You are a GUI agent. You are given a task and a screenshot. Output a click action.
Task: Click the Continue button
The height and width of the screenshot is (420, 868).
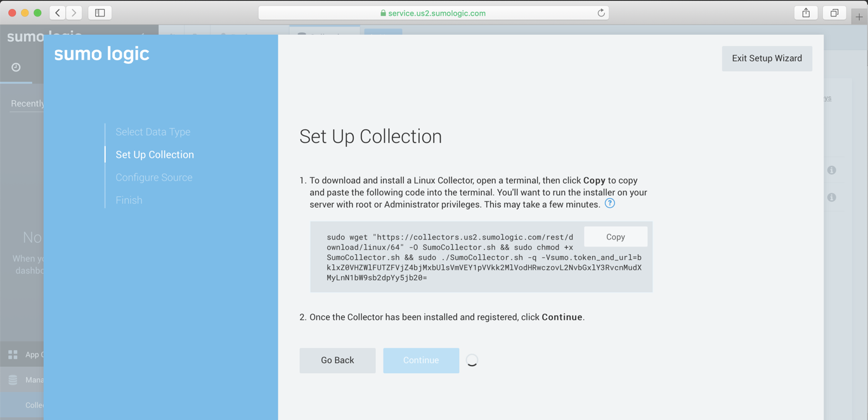(x=421, y=360)
